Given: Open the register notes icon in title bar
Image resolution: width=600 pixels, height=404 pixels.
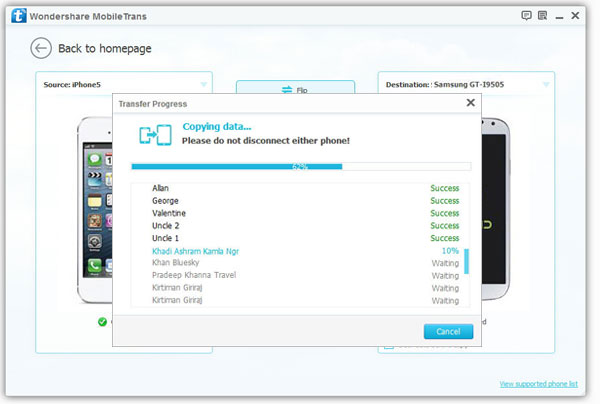Looking at the screenshot, I should pos(543,15).
